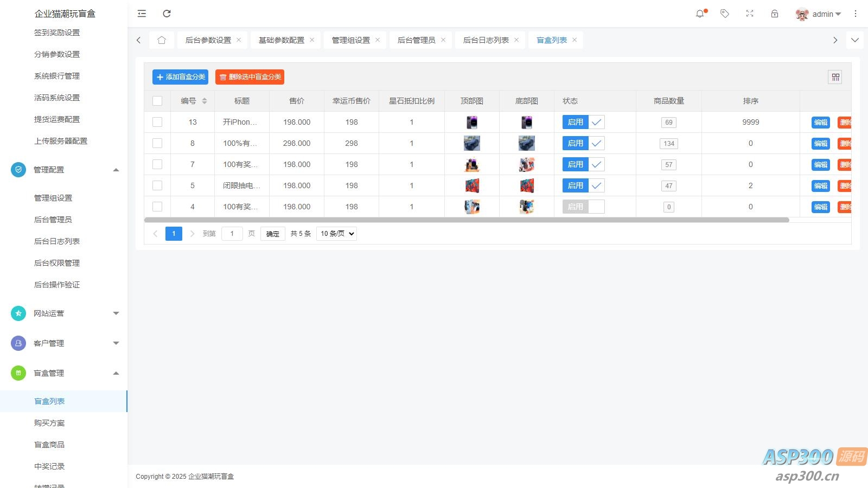The image size is (868, 488).
Task: Click the top image thumbnail for row 5
Action: 471,185
